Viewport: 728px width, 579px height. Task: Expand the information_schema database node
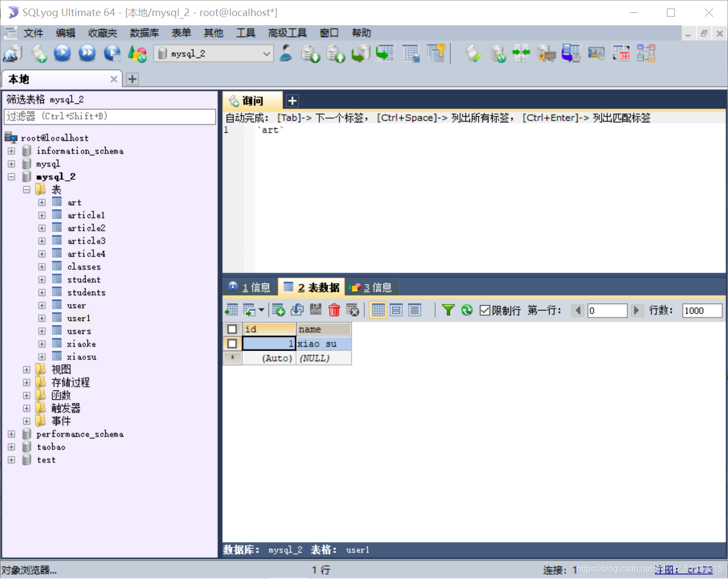click(11, 151)
